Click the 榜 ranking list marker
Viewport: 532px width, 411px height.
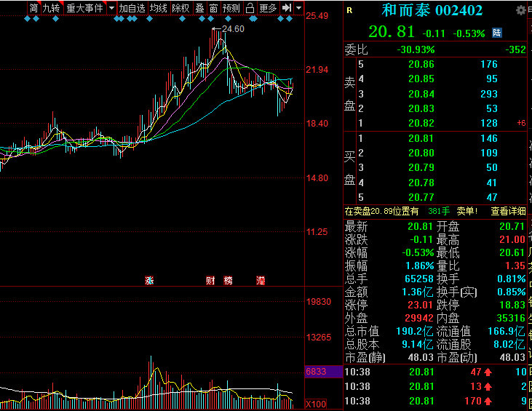(228, 281)
